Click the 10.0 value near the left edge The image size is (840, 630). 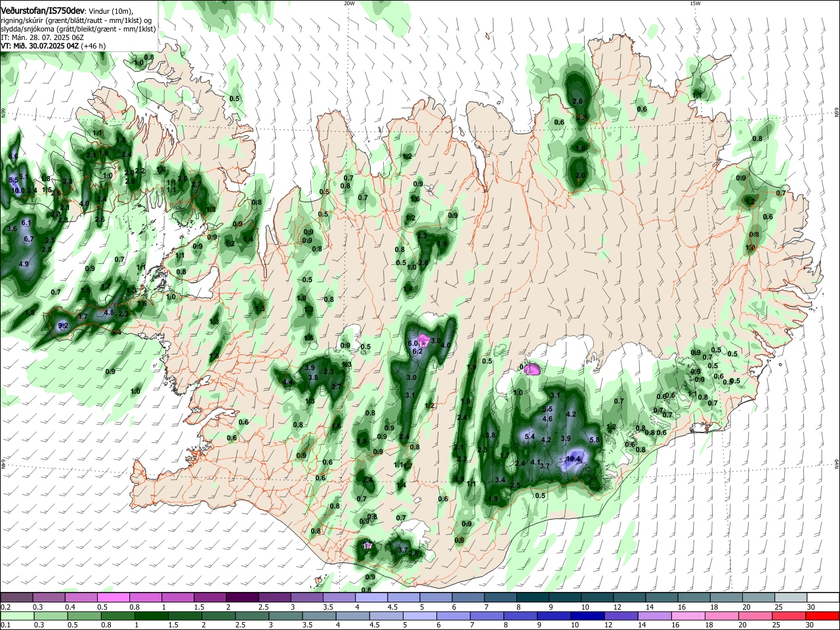[18, 190]
